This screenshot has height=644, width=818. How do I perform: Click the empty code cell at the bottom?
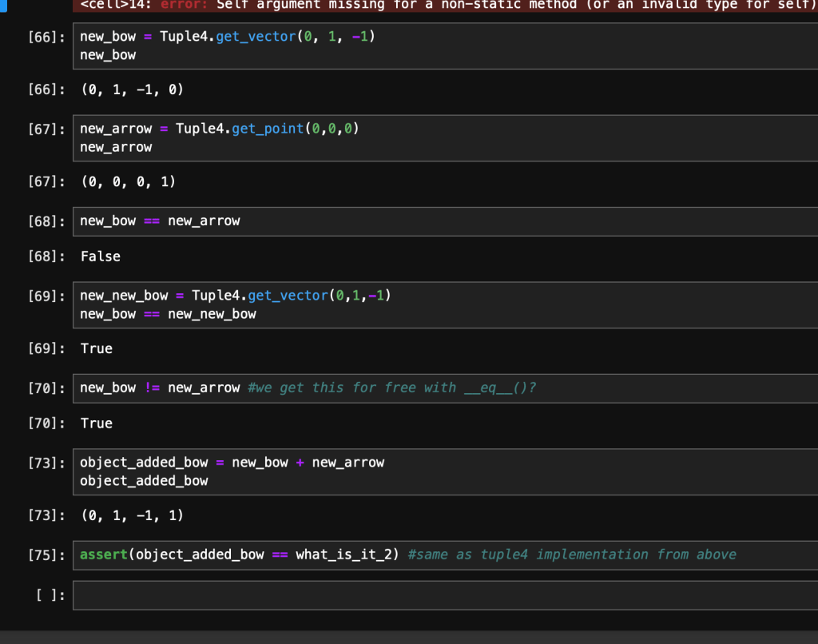coord(444,595)
